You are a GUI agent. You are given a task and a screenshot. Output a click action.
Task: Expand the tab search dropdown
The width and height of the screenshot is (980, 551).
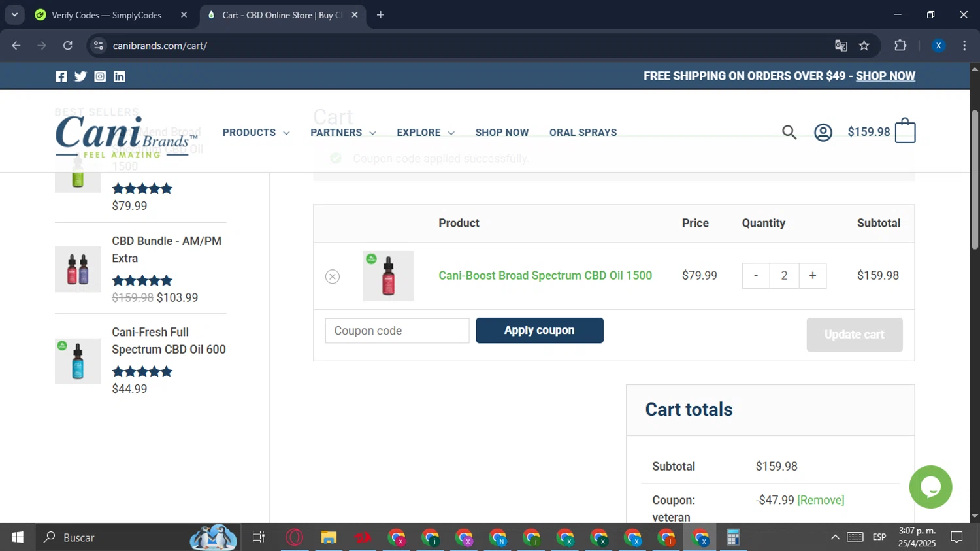14,15
